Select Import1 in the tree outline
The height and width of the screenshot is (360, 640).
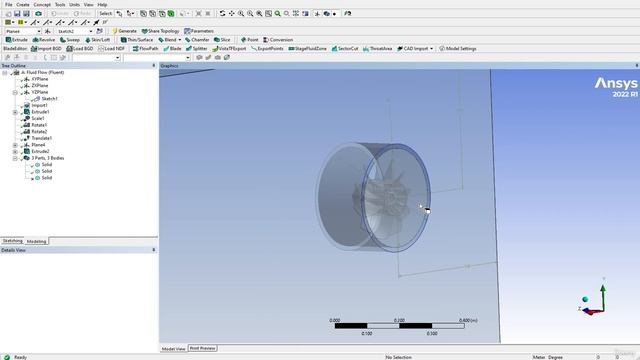[39, 105]
